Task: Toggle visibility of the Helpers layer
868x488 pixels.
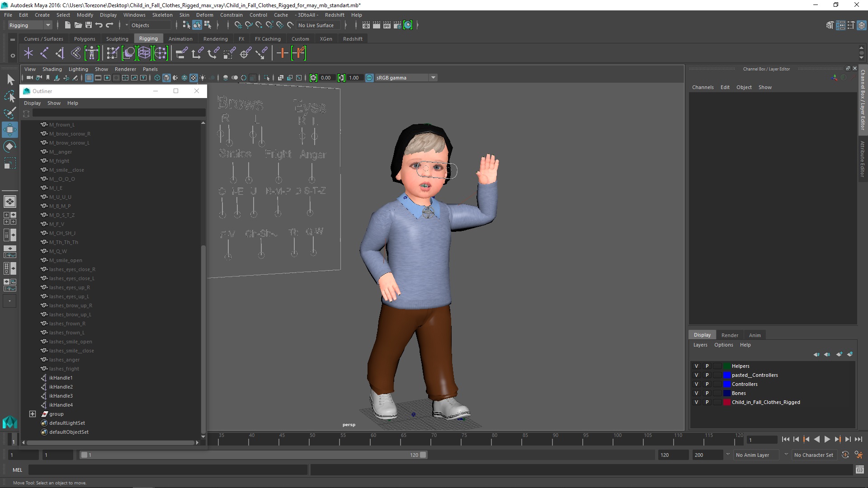Action: pos(696,366)
